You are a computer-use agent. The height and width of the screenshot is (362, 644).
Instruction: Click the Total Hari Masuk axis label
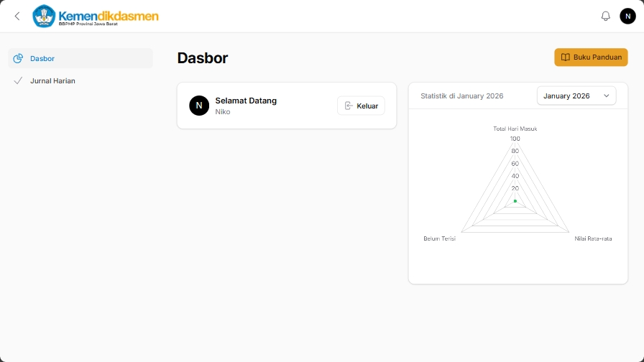(x=515, y=129)
